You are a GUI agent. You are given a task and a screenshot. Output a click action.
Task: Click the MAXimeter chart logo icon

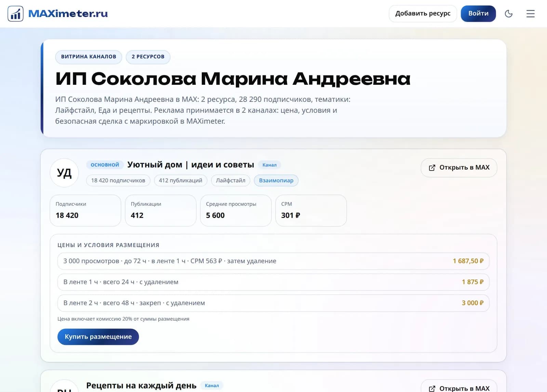[15, 14]
